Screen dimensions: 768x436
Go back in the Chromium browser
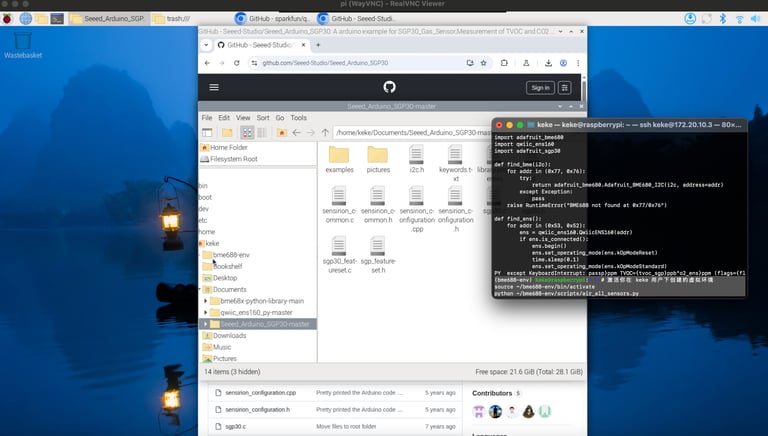coord(207,63)
